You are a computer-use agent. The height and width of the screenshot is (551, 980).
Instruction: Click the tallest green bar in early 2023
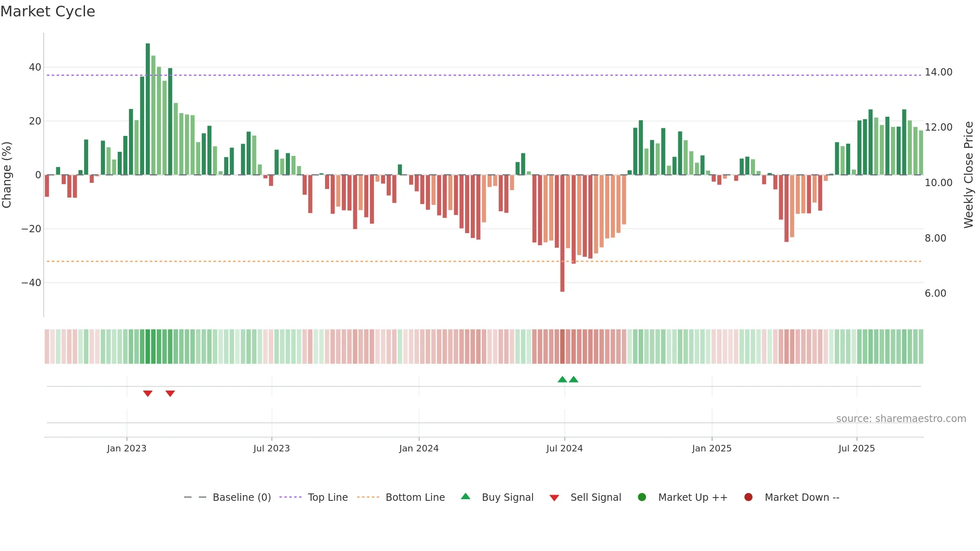[x=148, y=109]
